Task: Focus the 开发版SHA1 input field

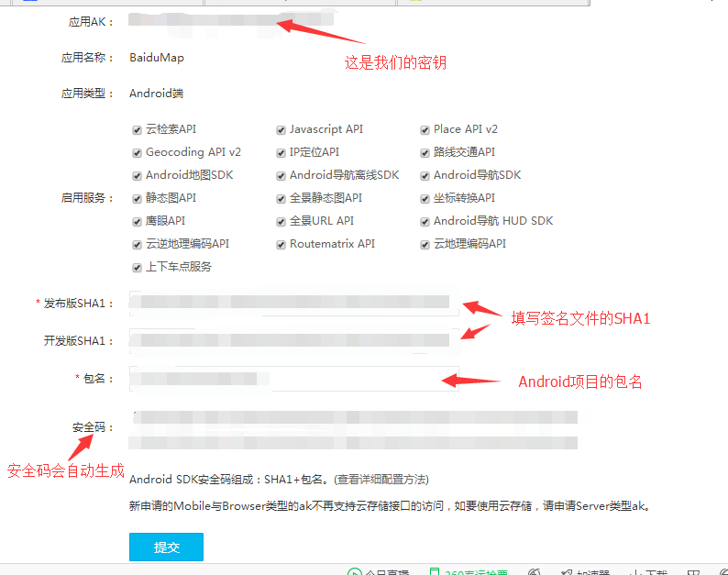Action: 294,341
